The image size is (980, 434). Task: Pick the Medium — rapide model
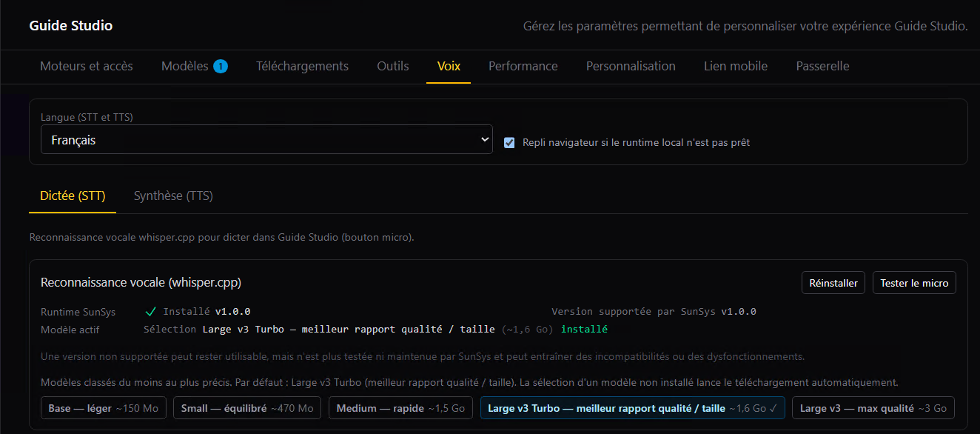click(x=400, y=408)
